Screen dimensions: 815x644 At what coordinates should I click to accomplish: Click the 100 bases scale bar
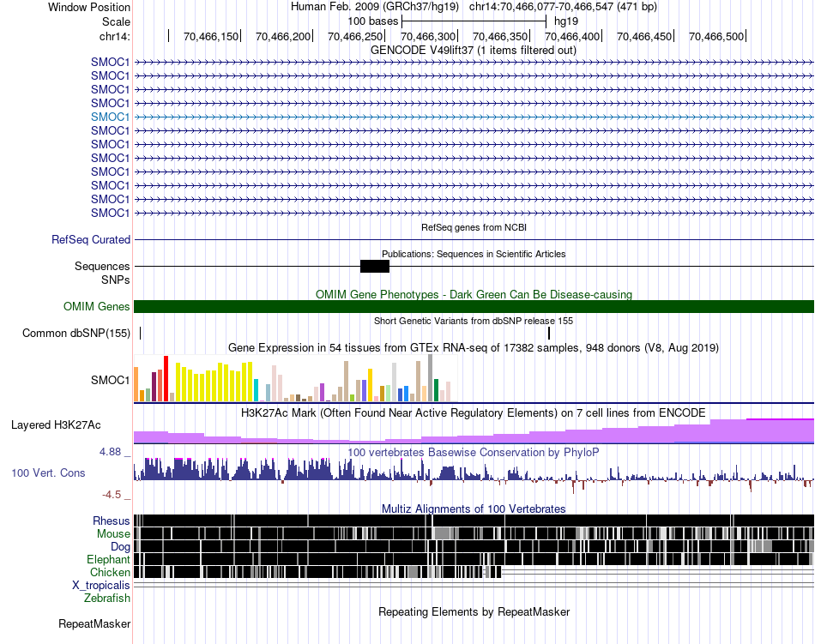click(x=474, y=21)
